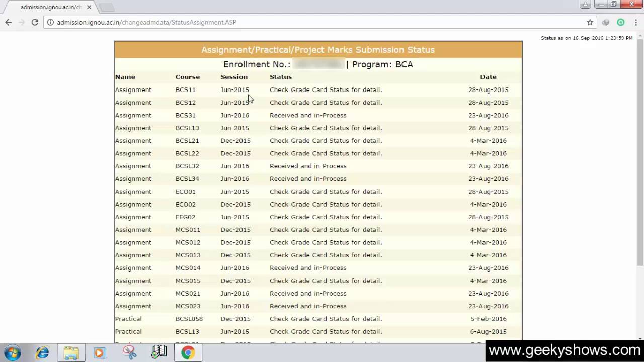
Task: Select course code 'BCS11'
Action: click(186, 89)
